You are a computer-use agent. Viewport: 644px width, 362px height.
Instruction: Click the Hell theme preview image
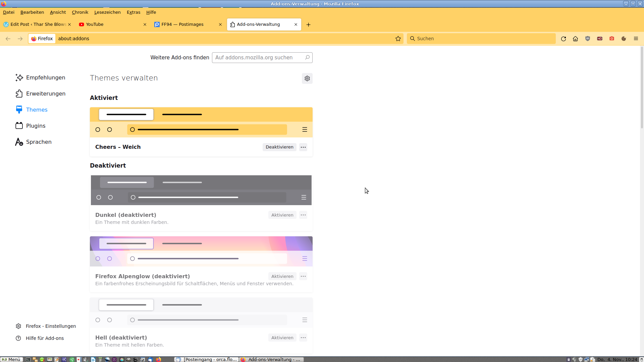pyautogui.click(x=201, y=313)
